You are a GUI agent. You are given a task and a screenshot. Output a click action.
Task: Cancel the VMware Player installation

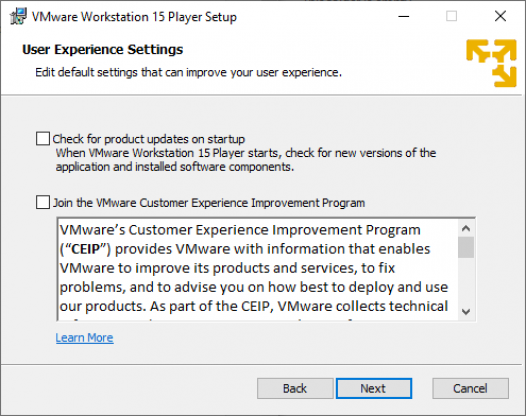coord(470,388)
